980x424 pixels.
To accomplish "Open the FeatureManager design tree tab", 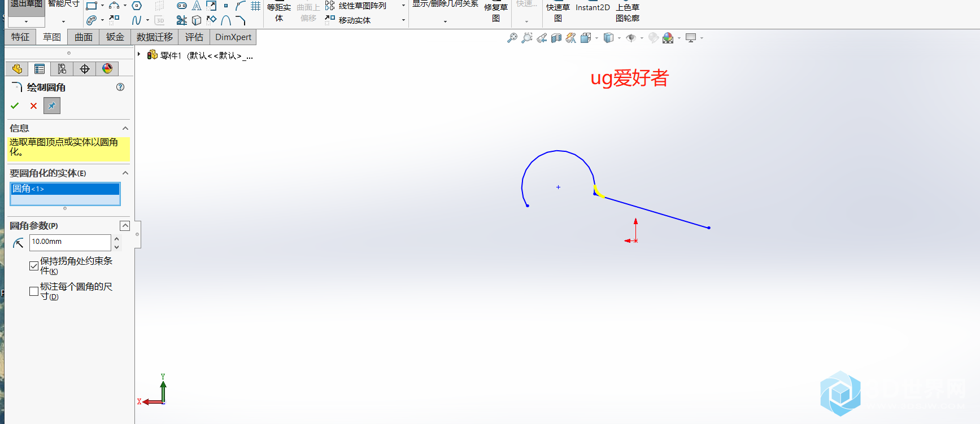I will 17,69.
